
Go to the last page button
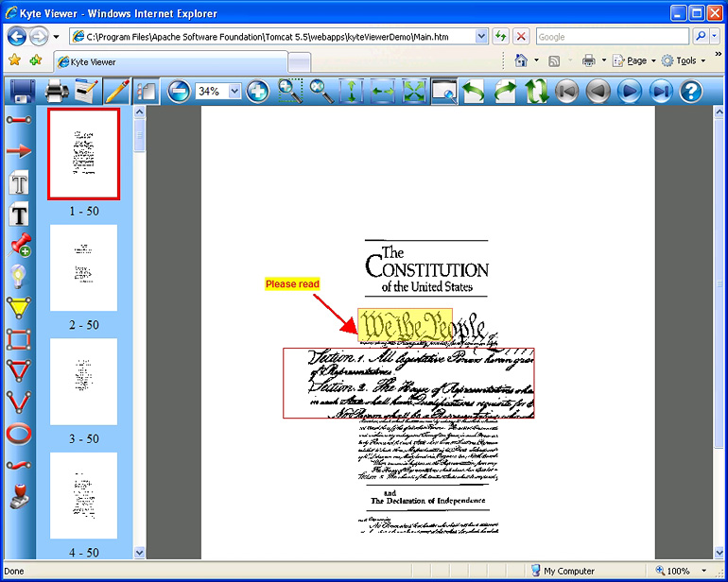[661, 91]
